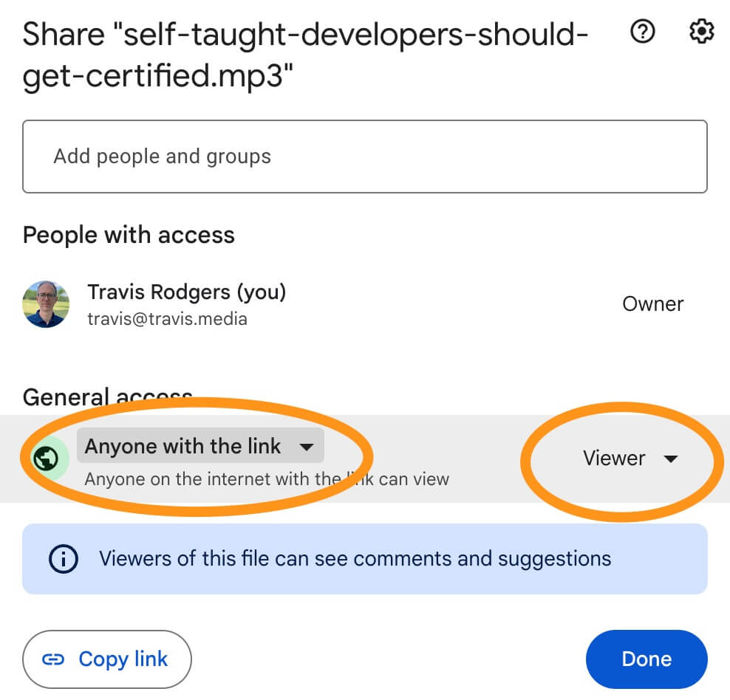Click the Share dialog file name title

[x=305, y=55]
